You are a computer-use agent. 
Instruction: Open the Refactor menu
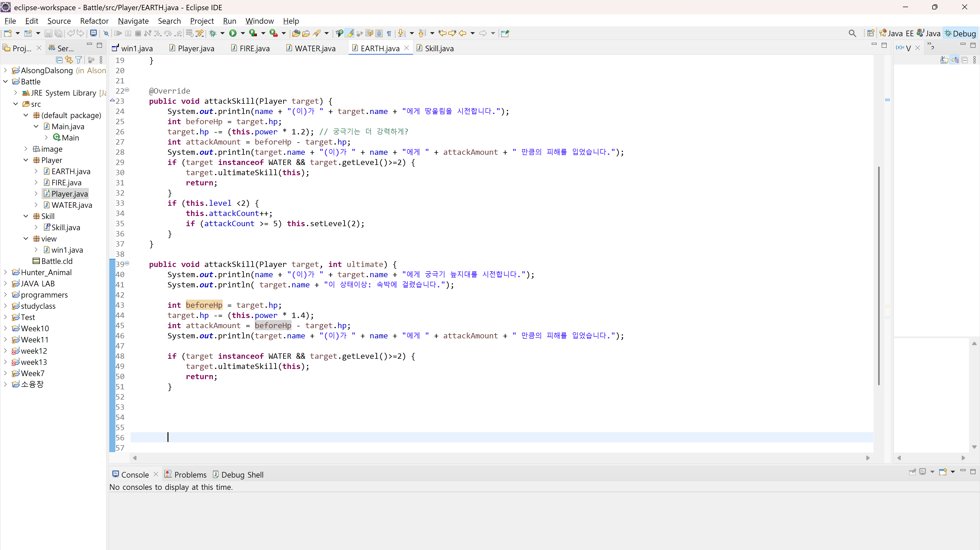click(94, 21)
